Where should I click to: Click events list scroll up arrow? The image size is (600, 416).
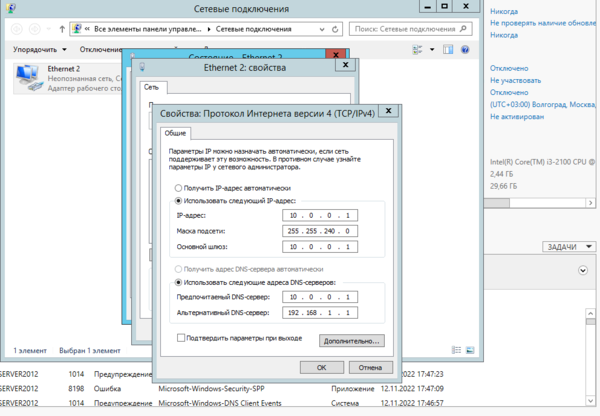[590, 313]
